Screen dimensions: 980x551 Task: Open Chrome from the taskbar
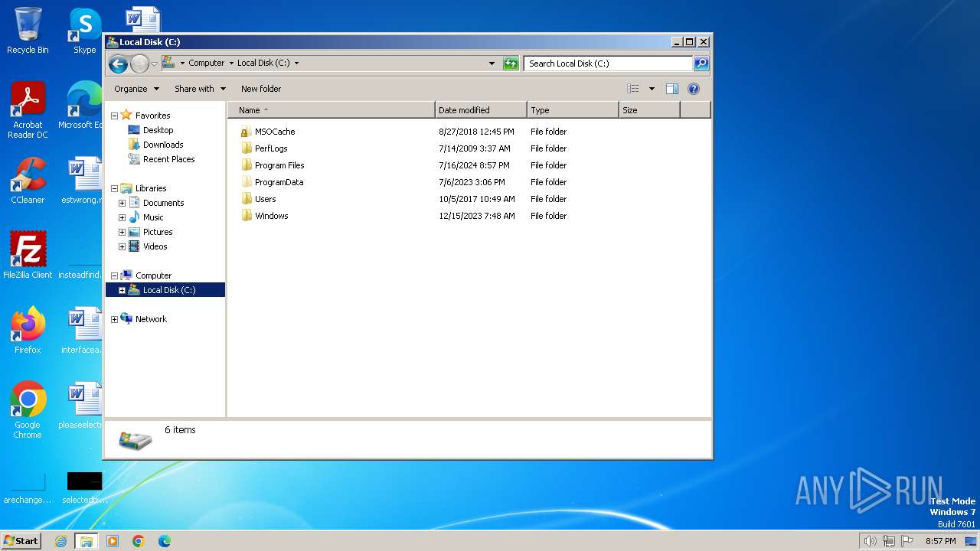(139, 541)
